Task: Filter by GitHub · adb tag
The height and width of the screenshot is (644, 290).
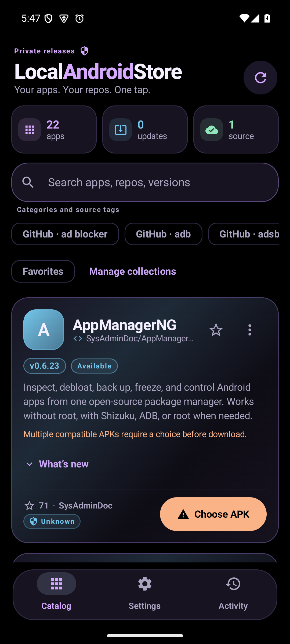Action: (163, 234)
